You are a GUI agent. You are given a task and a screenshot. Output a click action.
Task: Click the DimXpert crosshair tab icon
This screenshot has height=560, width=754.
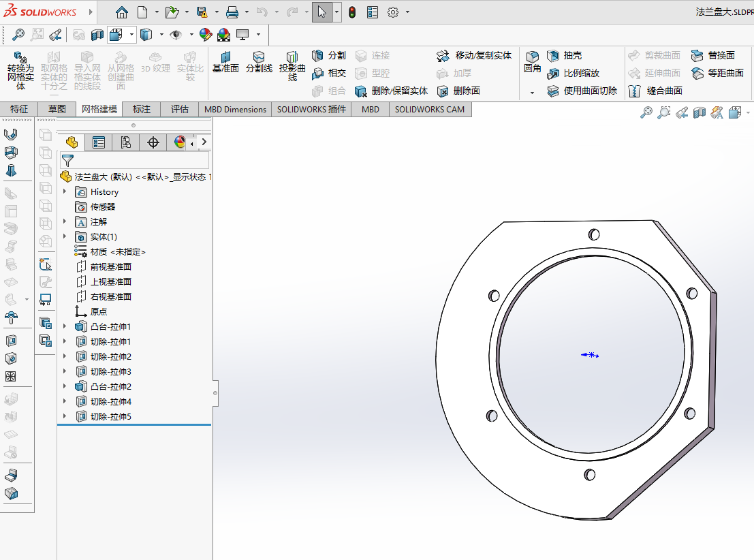[153, 142]
